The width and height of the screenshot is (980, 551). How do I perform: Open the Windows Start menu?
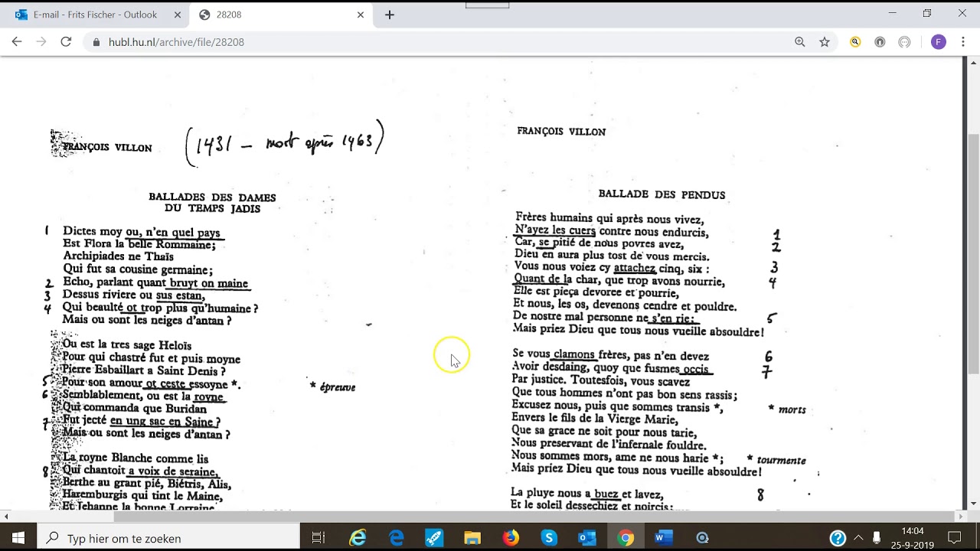coord(18,538)
